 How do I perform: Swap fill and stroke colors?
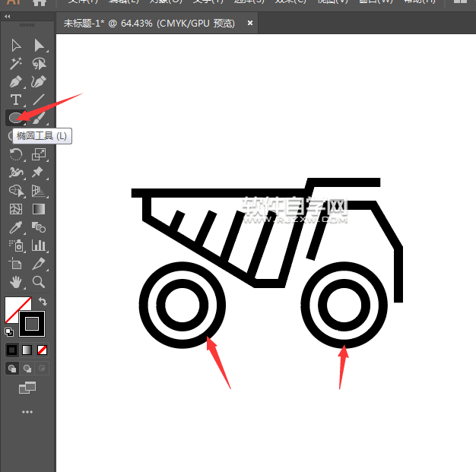[x=43, y=302]
